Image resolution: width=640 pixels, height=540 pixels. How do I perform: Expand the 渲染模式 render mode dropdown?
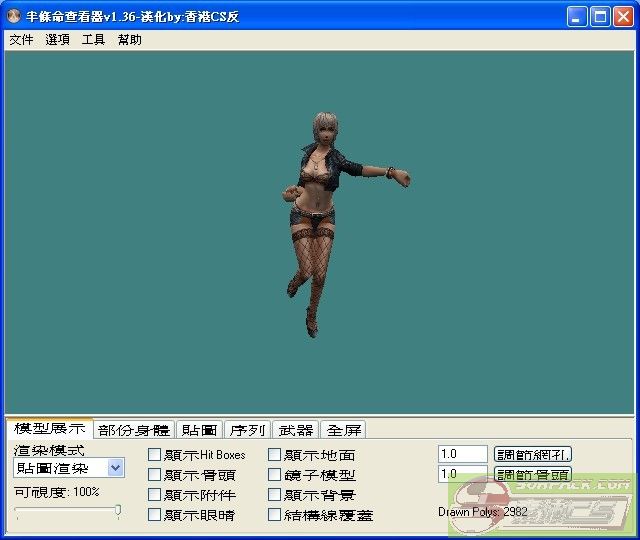[115, 468]
